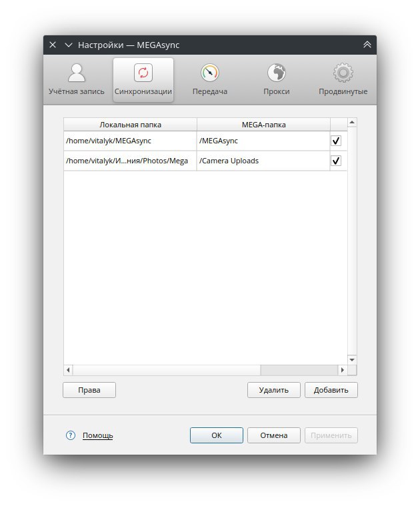The image size is (420, 506).
Task: Select the Синхронизации sync arrows icon
Action: point(143,73)
